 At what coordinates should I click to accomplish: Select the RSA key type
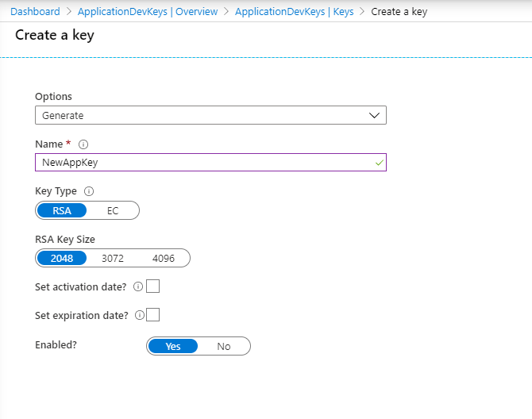(62, 210)
